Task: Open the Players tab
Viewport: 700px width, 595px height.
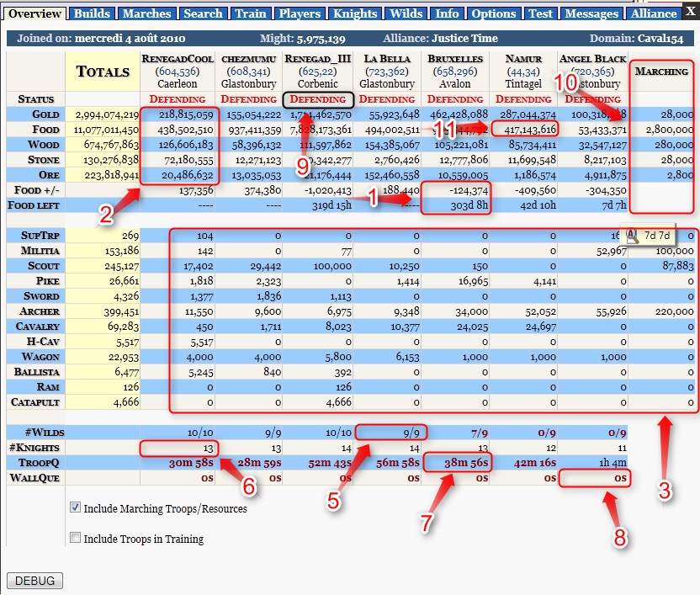Action: (x=300, y=13)
